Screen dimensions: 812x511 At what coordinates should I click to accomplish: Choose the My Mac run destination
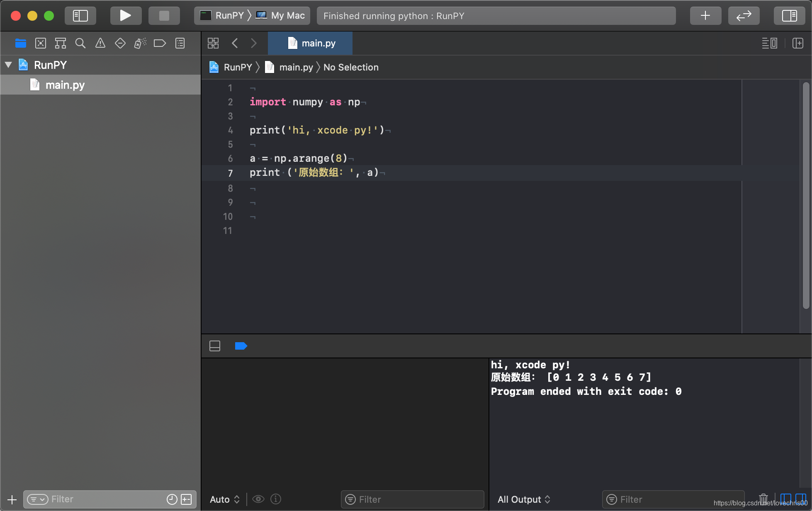point(281,16)
